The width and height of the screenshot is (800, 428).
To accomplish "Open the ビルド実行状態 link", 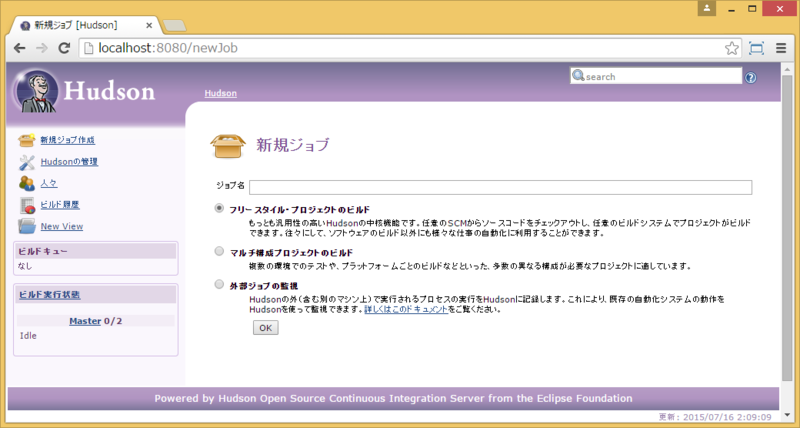I will pos(49,295).
